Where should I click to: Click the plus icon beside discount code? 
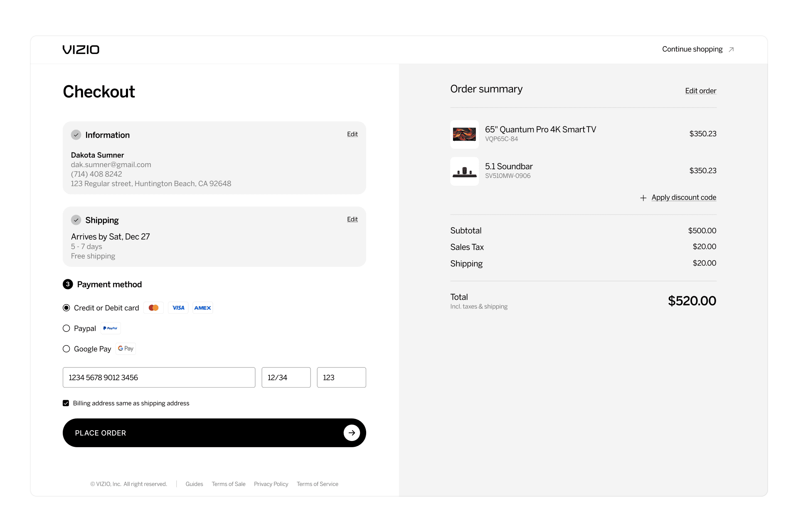(x=643, y=198)
